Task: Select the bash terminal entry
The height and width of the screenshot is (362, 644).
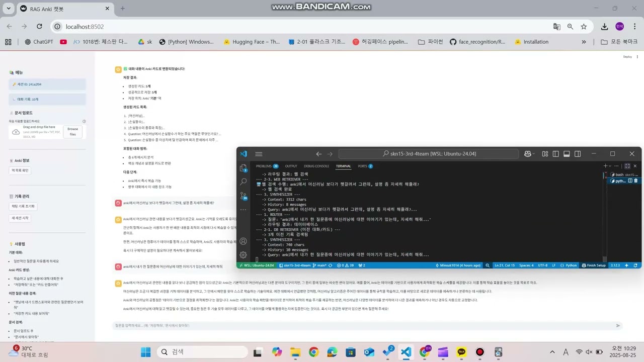Action: pos(624,174)
